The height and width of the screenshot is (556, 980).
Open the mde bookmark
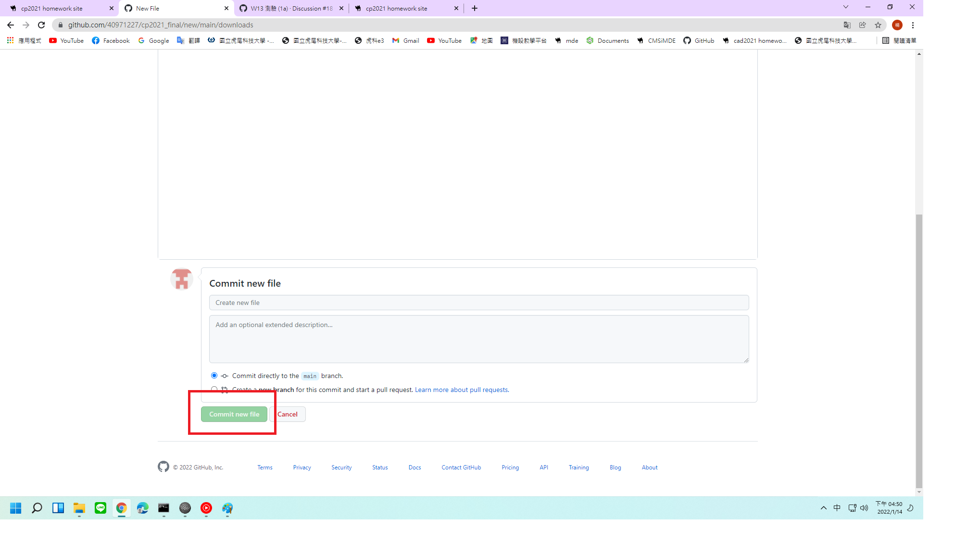tap(566, 40)
